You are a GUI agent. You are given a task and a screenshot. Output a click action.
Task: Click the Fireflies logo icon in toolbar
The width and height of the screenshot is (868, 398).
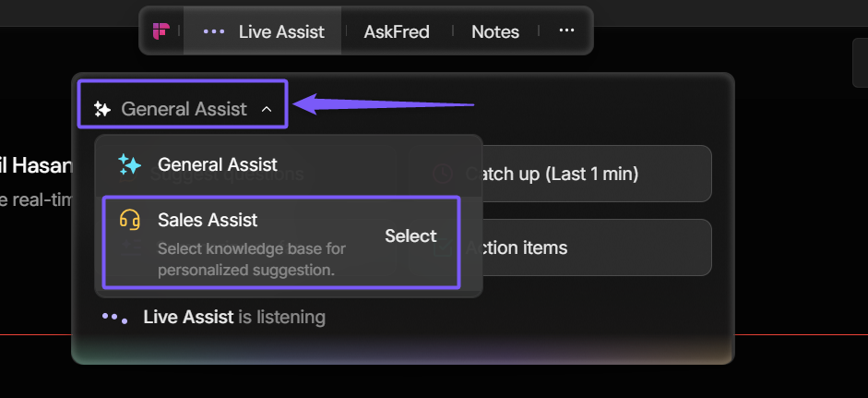[161, 31]
